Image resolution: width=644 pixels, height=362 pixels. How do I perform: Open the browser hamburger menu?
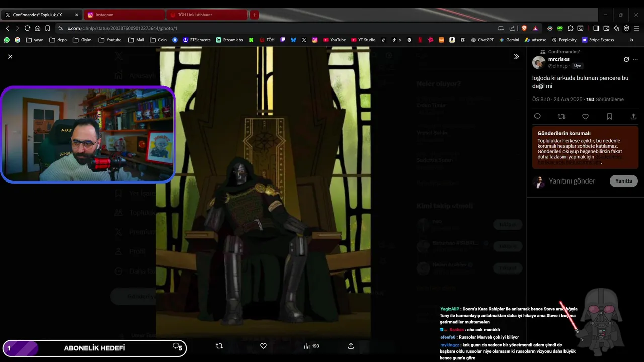click(636, 28)
